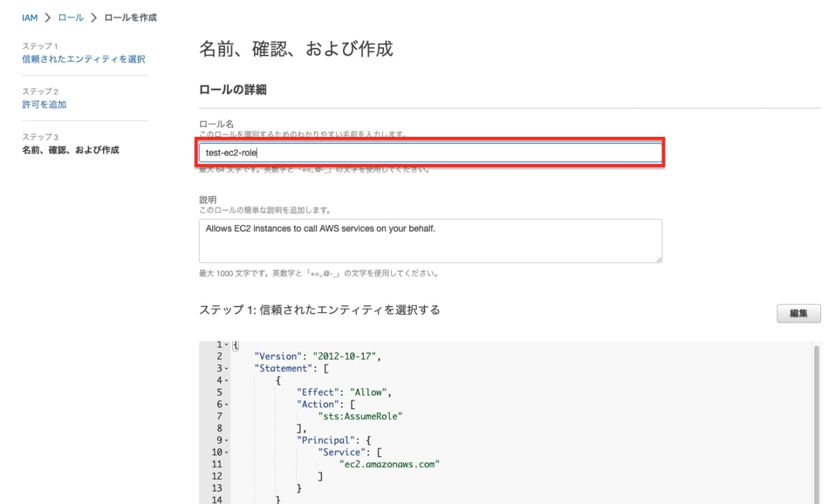Image resolution: width=835 pixels, height=504 pixels.
Task: Collapse Statement fold arrow on line 3
Action: (227, 368)
